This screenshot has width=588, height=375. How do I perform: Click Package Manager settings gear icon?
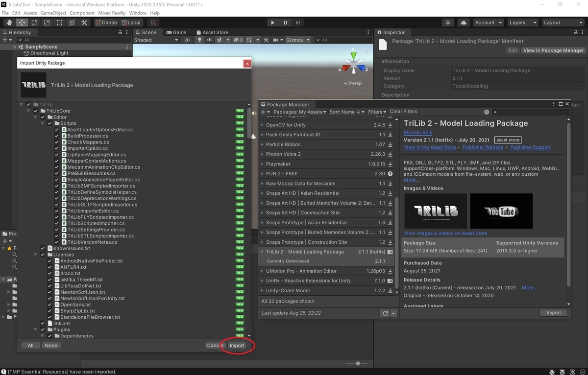pyautogui.click(x=487, y=112)
